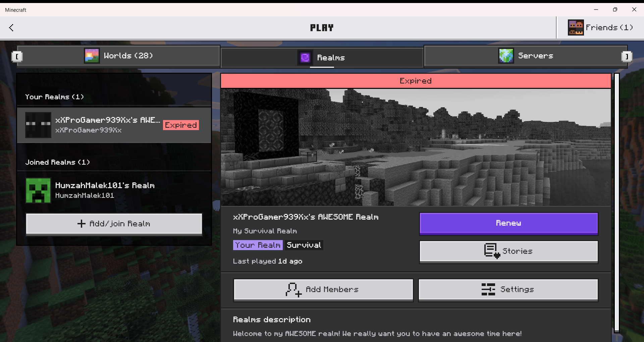
Task: Click the Add Members button
Action: (x=323, y=290)
